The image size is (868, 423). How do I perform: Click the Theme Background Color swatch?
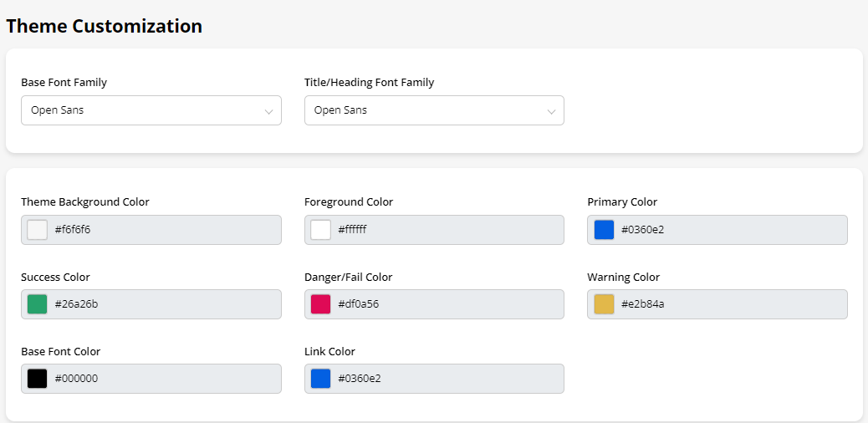tap(37, 230)
